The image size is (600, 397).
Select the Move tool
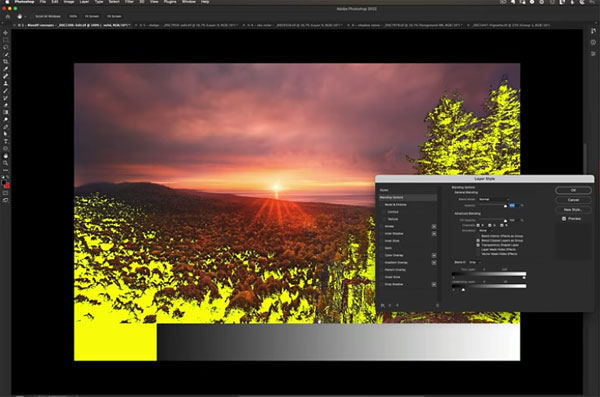5,33
